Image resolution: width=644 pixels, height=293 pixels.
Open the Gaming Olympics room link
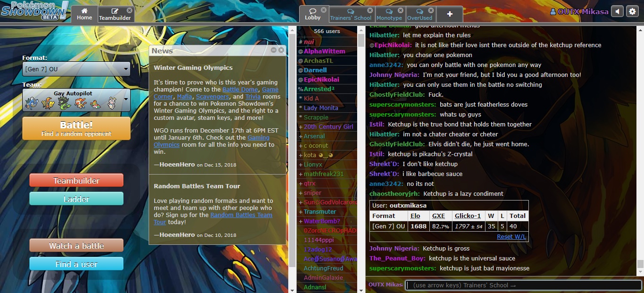point(211,141)
